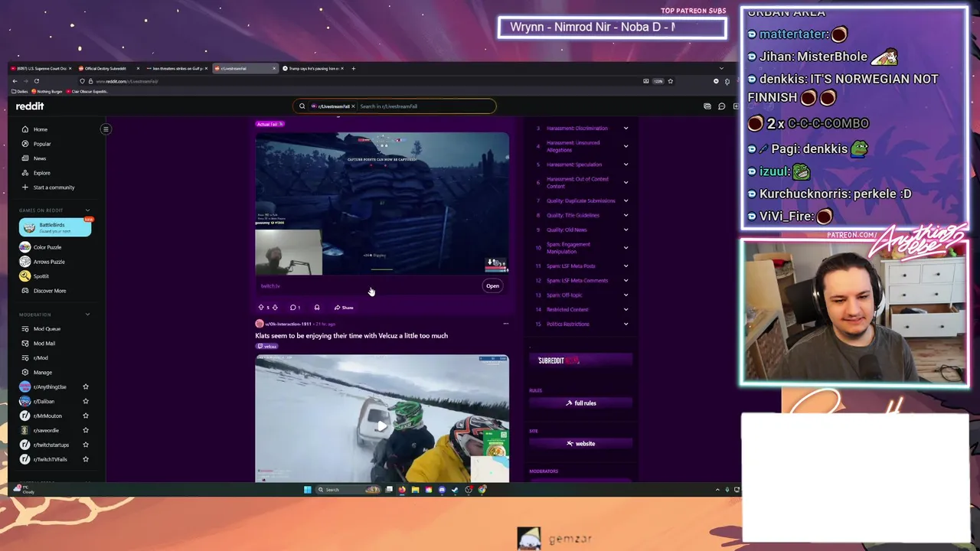The height and width of the screenshot is (551, 980).
Task: Collapse the Moderation section
Action: [87, 315]
